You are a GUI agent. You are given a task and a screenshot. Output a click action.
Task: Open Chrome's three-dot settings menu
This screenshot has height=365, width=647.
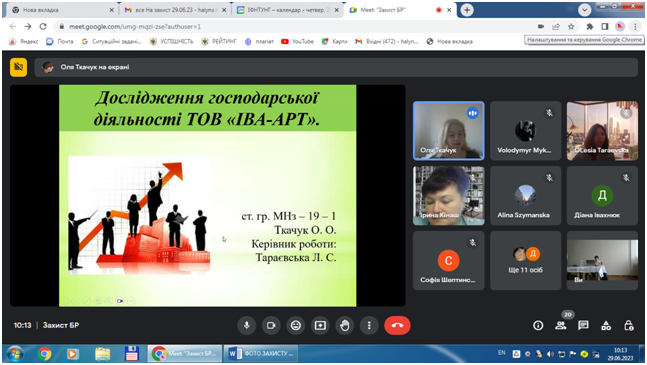(x=635, y=26)
